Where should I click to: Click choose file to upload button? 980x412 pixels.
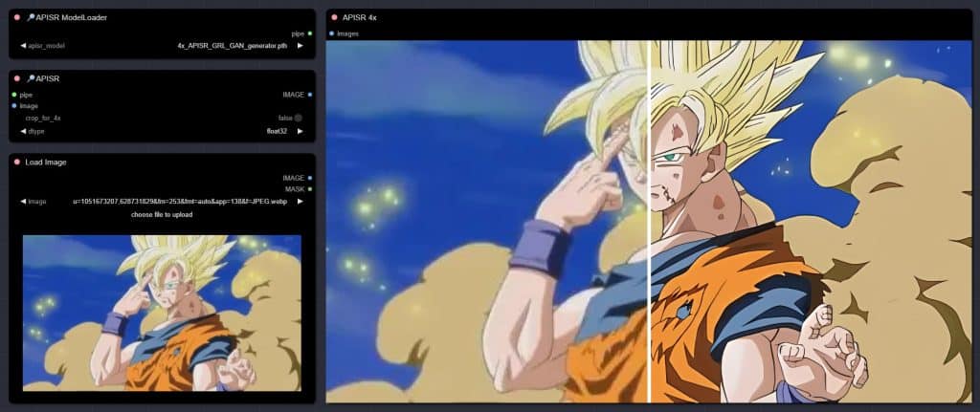coord(161,215)
